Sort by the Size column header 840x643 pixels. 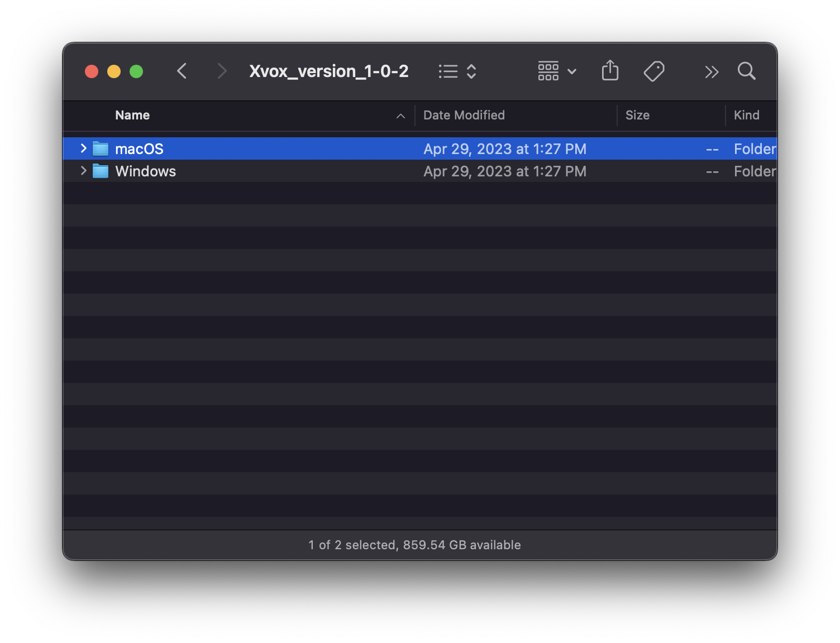(637, 115)
